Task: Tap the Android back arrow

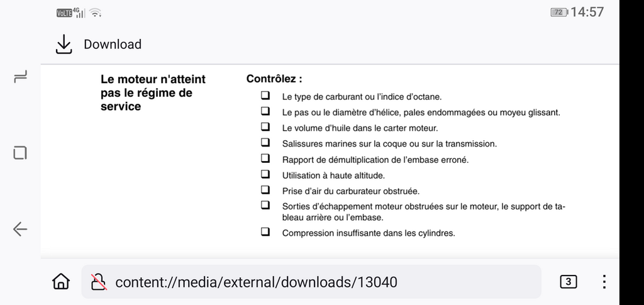Action: 19,229
